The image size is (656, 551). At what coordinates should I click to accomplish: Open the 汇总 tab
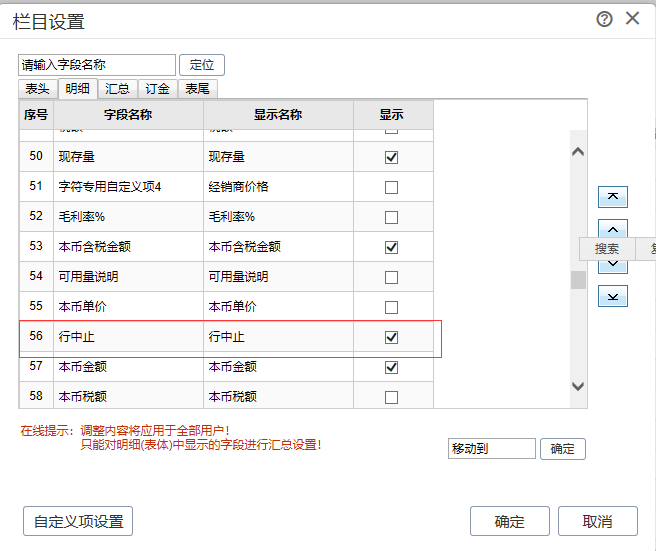pyautogui.click(x=117, y=89)
